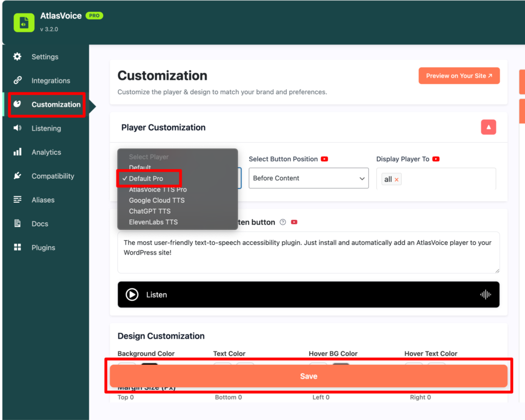Click the Save button
The image size is (525, 420).
pyautogui.click(x=309, y=376)
